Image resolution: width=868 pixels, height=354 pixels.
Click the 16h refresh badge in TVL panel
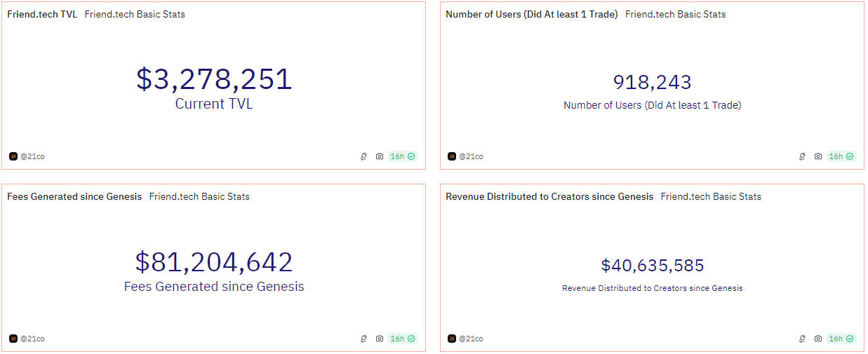(x=403, y=156)
